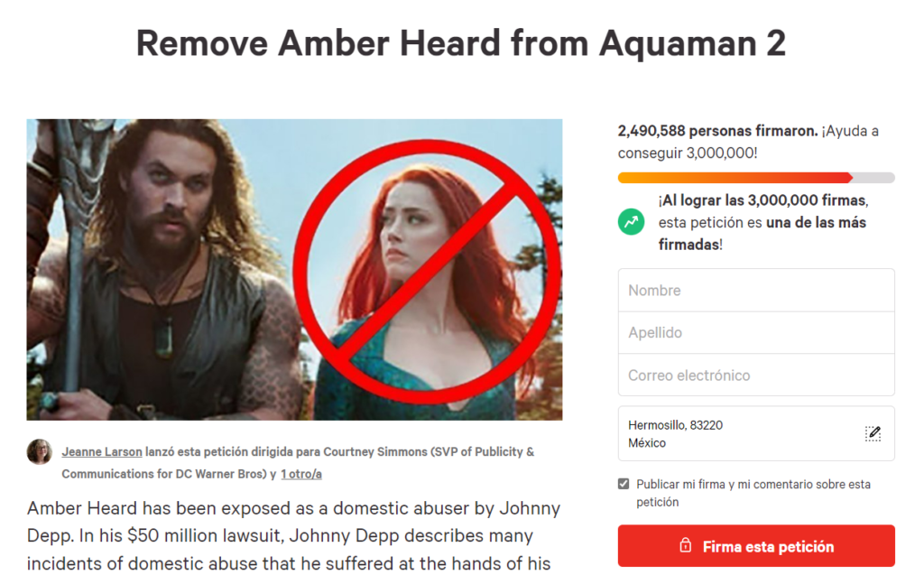Screen dimensions: 924x575
Task: Uncheck Publicar mi firma y mi comentario
Action: [x=624, y=484]
